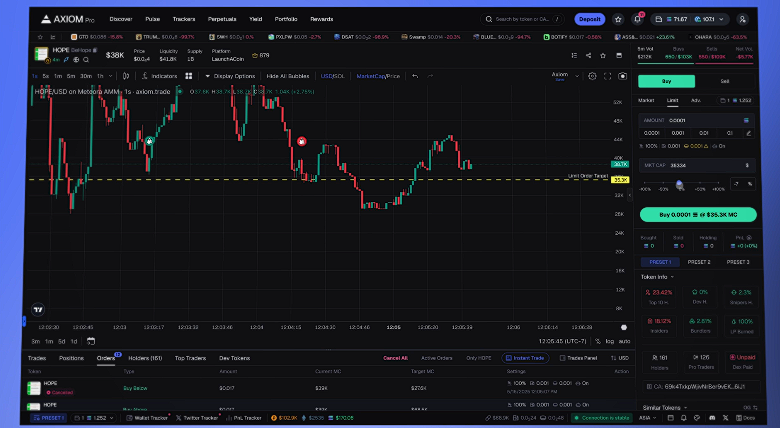Toggle the auto scale

point(624,341)
